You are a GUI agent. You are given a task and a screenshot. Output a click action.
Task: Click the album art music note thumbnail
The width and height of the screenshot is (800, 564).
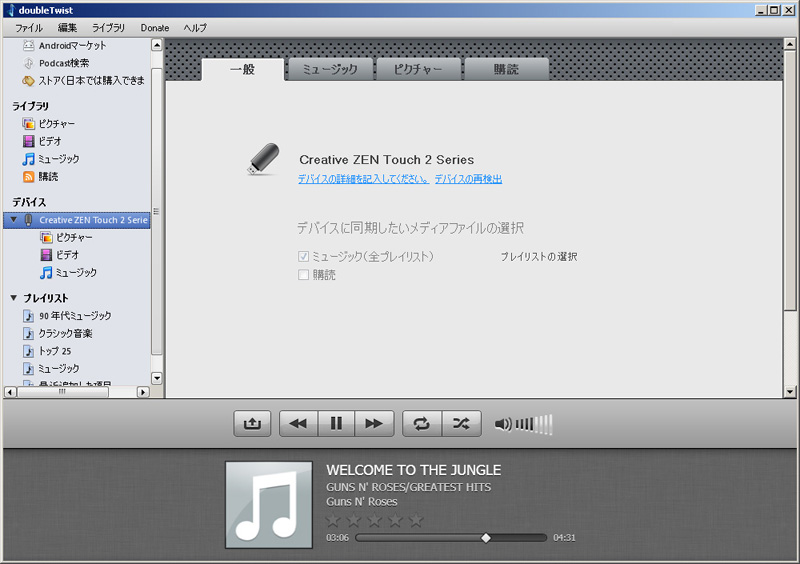(x=269, y=505)
